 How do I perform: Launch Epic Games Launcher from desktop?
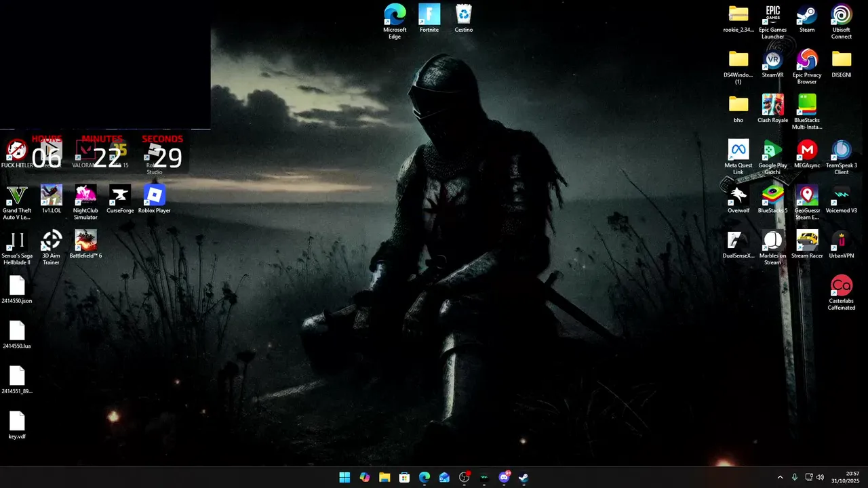coord(772,21)
